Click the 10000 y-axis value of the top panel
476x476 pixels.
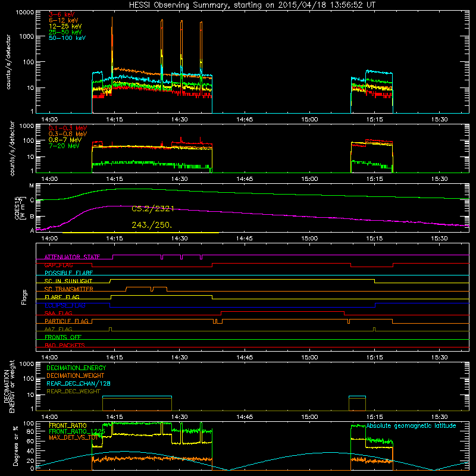pos(25,12)
